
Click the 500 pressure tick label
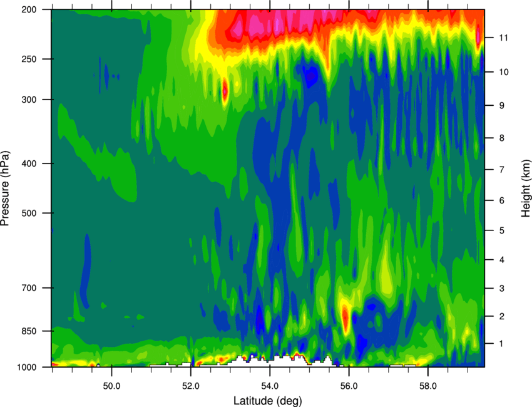coord(29,213)
